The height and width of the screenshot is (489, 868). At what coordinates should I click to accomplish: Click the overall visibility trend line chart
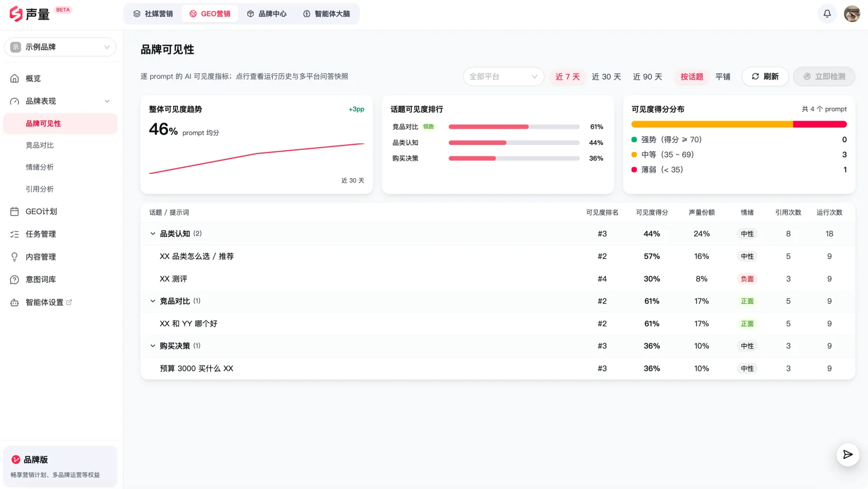(x=257, y=158)
